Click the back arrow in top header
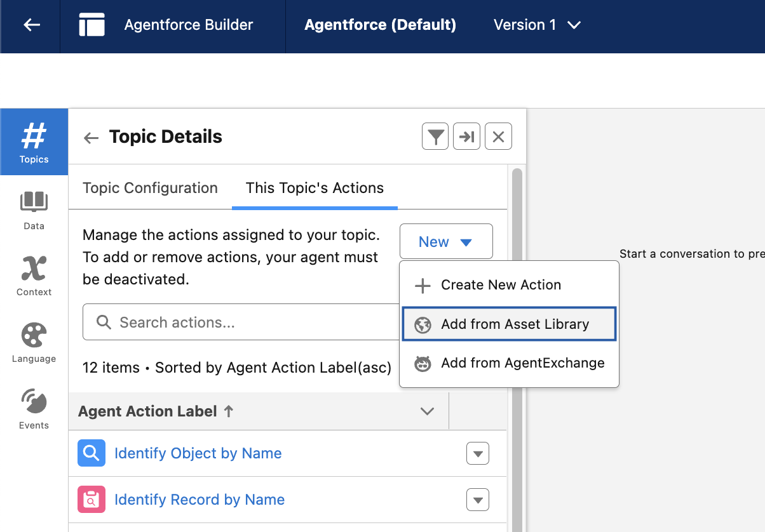The width and height of the screenshot is (765, 532). tap(31, 25)
